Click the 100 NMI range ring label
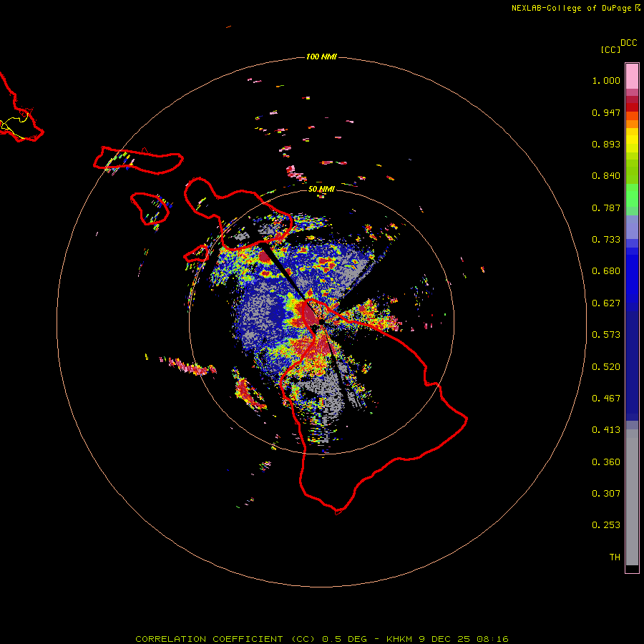644x644 pixels. pyautogui.click(x=321, y=57)
